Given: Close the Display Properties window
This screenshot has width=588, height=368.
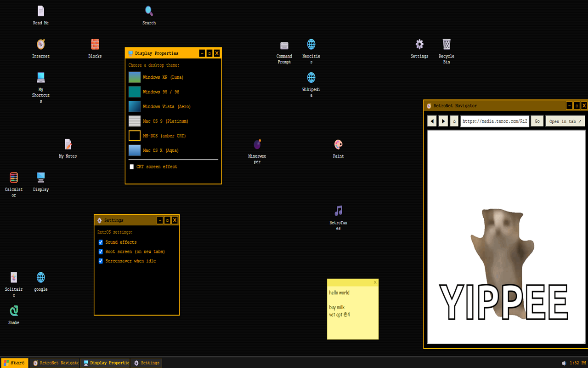Looking at the screenshot, I should point(217,53).
